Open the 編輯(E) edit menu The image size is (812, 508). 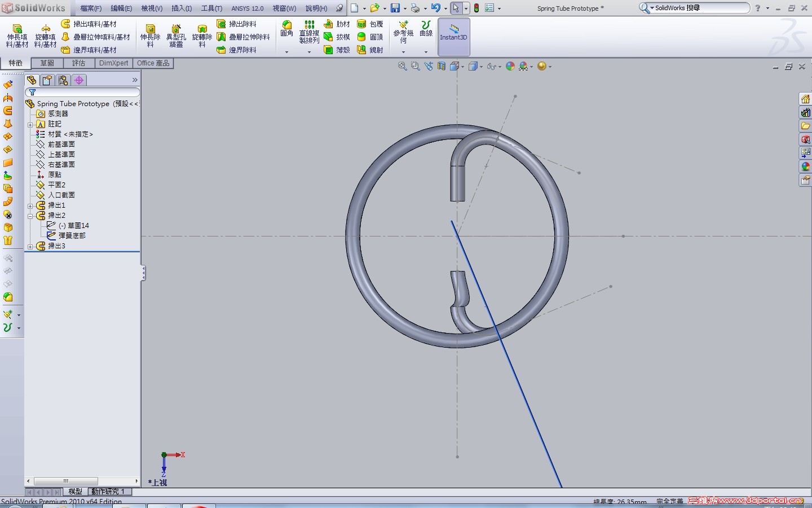(x=121, y=8)
